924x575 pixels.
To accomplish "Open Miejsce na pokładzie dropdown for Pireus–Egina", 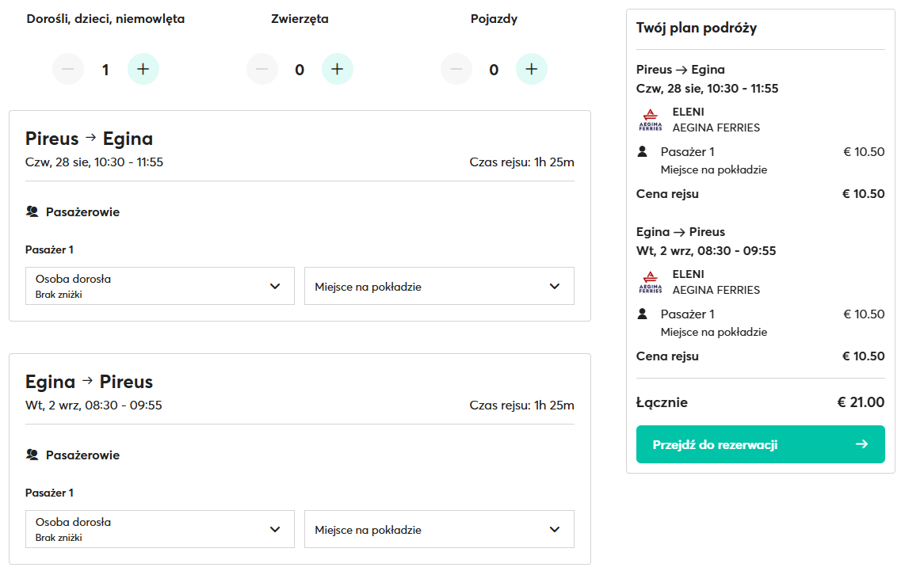I will click(x=439, y=286).
